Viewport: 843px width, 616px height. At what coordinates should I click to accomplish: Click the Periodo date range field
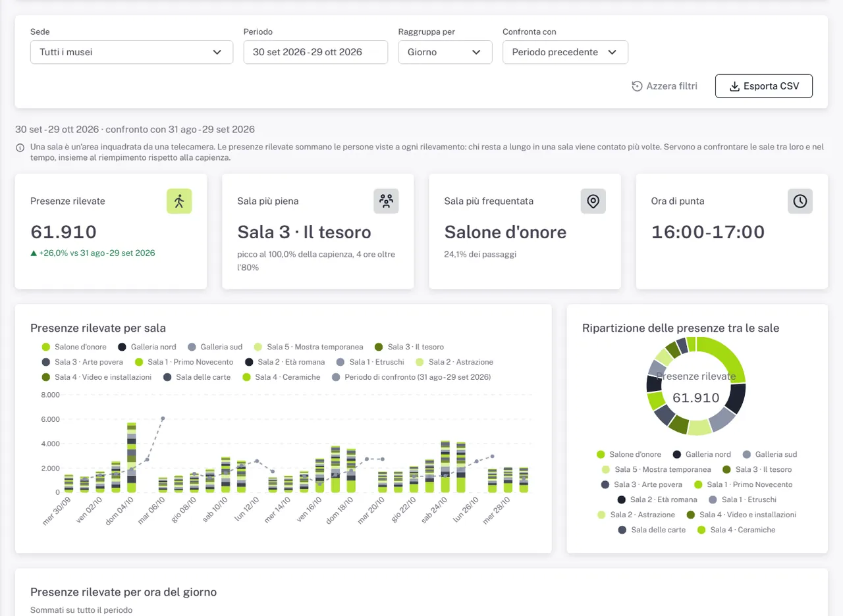(x=315, y=52)
